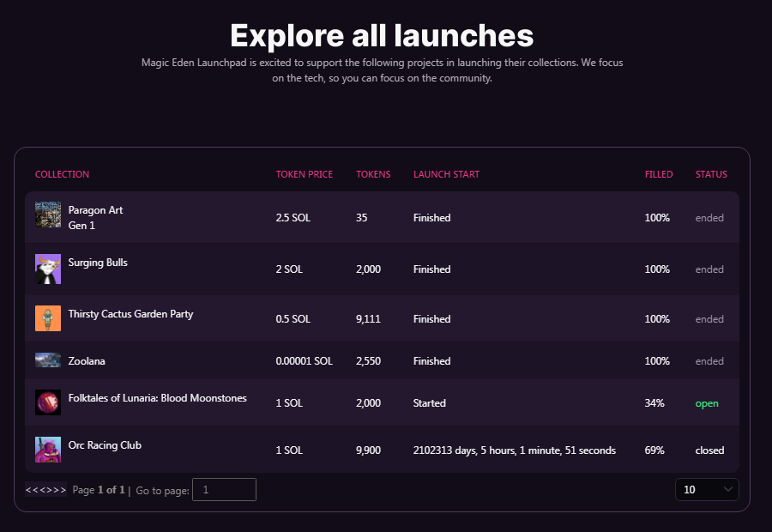Select the 2 SOL token price
Viewport: 772px width, 532px height.
point(289,269)
